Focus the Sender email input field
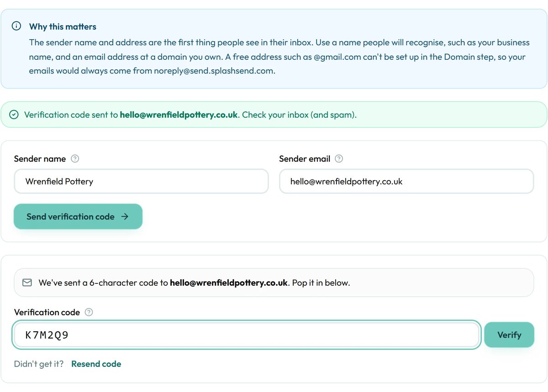The width and height of the screenshot is (548, 392). pyautogui.click(x=406, y=181)
